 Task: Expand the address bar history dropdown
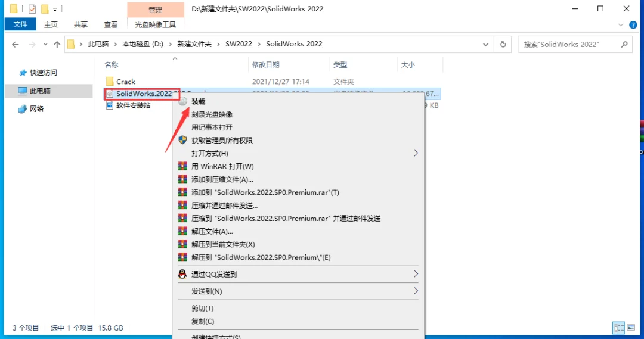point(485,44)
